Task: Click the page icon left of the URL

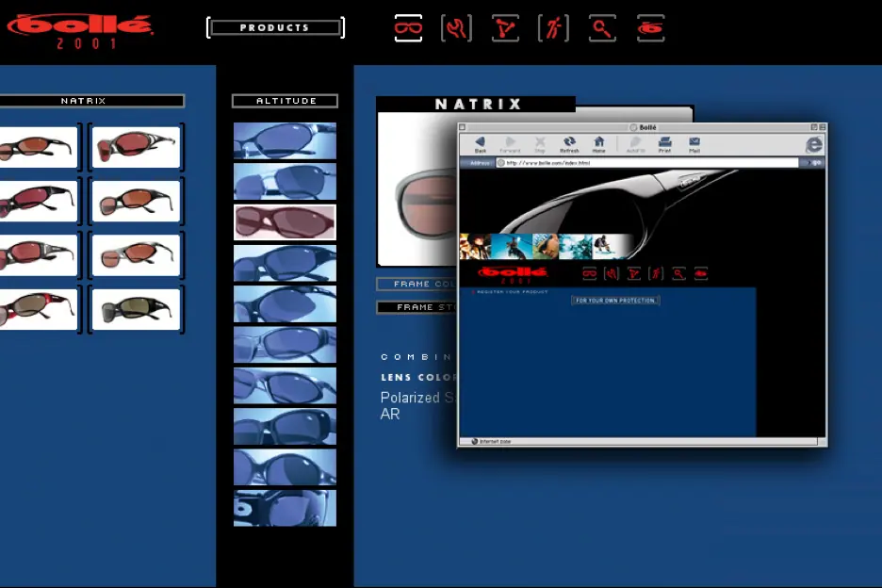Action: [500, 163]
